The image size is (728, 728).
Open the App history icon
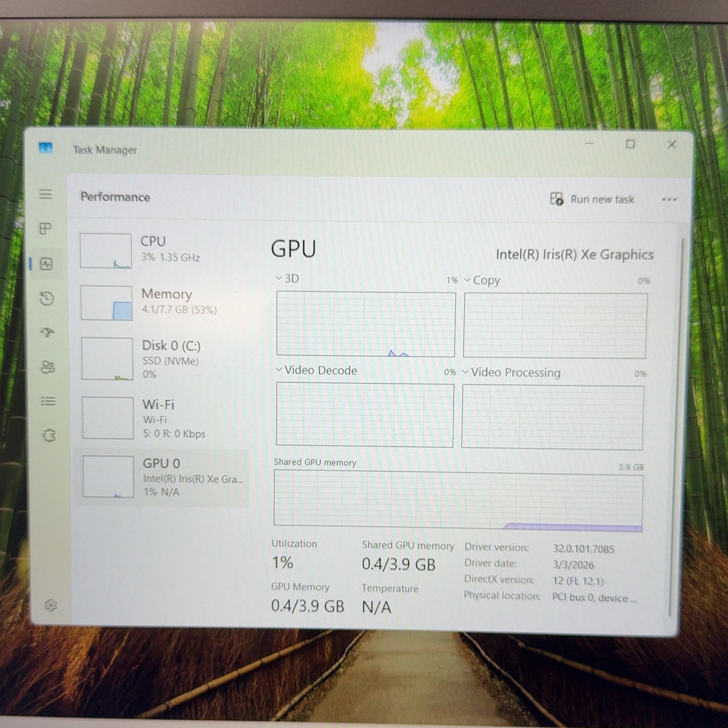(x=47, y=298)
